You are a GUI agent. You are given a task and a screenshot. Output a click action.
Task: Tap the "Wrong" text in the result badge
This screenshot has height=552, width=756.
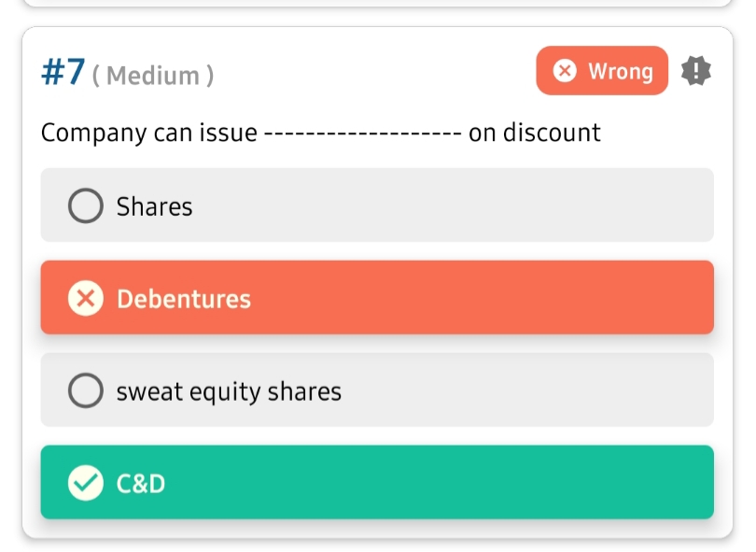[620, 71]
